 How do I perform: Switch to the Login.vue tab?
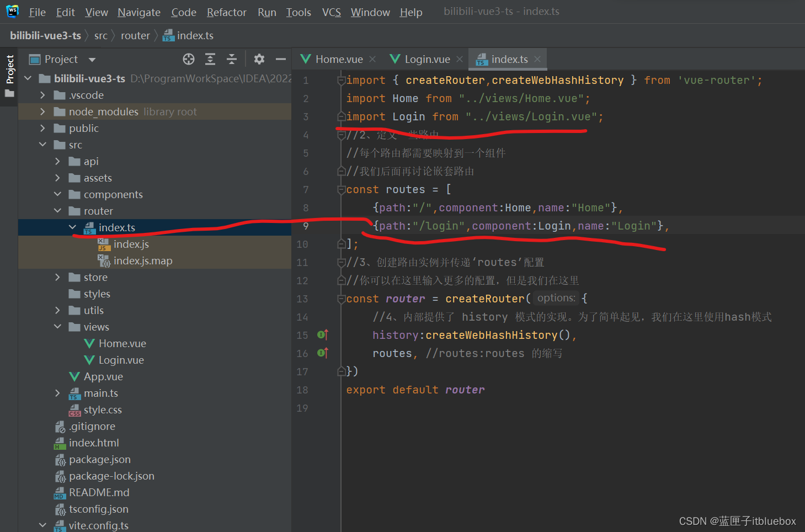point(427,59)
